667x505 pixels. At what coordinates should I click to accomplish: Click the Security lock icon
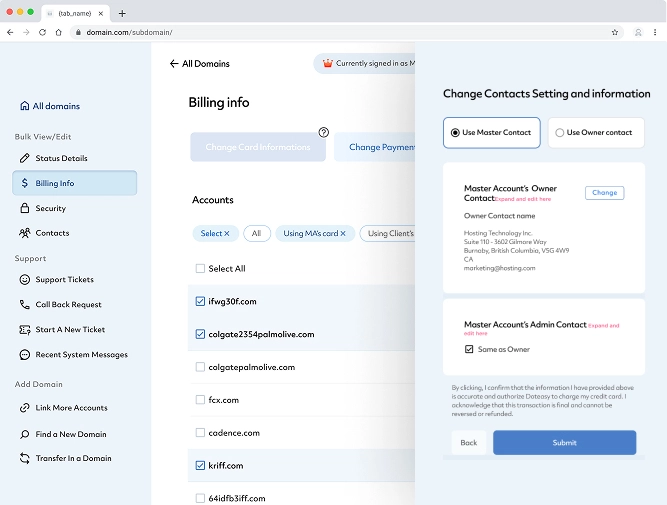point(25,208)
